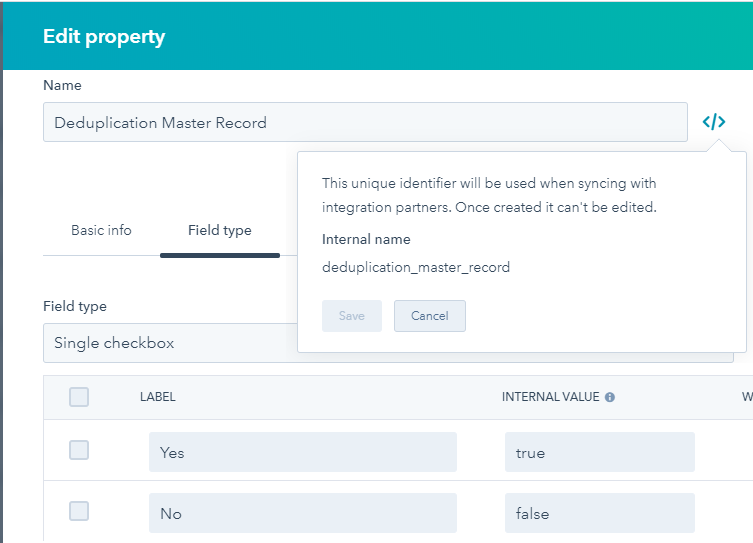Click the internal name code icon
The width and height of the screenshot is (753, 543).
[714, 122]
